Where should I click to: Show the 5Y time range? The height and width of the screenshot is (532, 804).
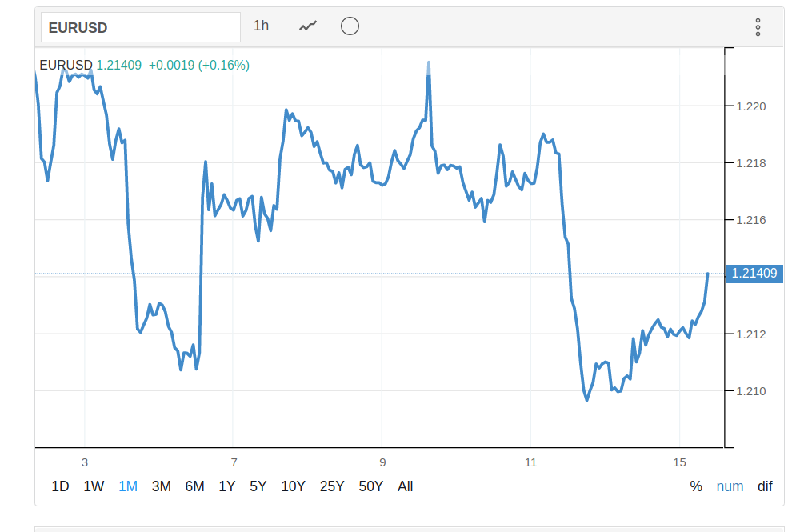tap(258, 486)
